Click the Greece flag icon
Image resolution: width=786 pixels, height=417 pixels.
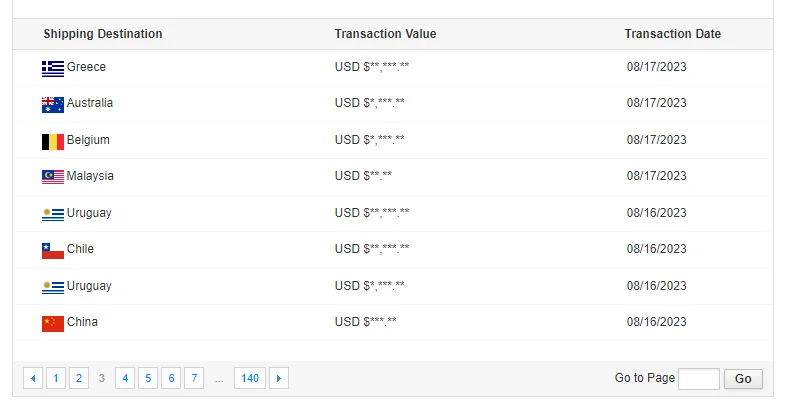[53, 68]
